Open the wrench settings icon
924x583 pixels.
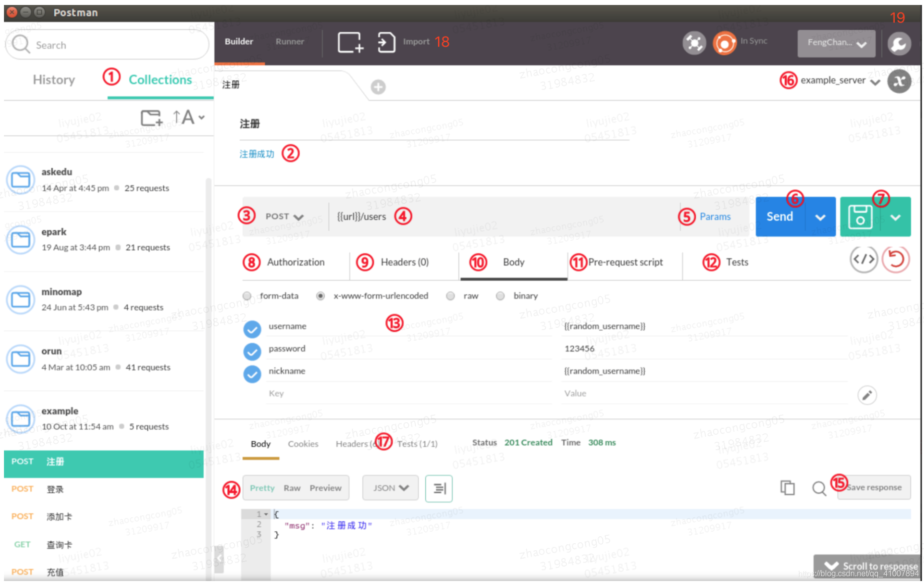pos(899,44)
